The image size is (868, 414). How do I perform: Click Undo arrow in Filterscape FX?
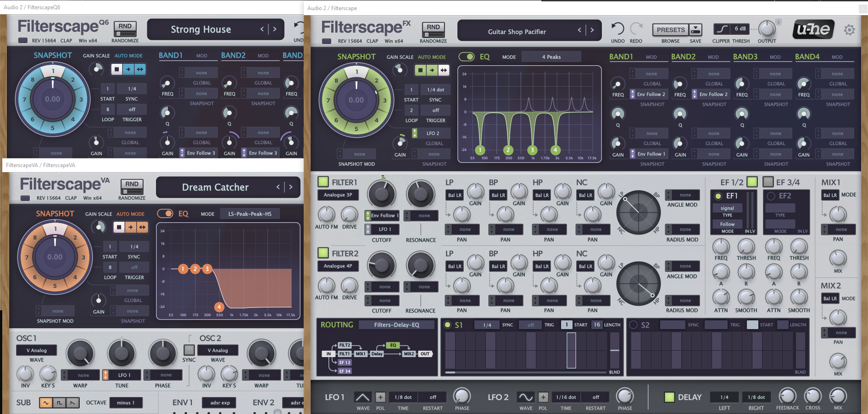pyautogui.click(x=618, y=29)
